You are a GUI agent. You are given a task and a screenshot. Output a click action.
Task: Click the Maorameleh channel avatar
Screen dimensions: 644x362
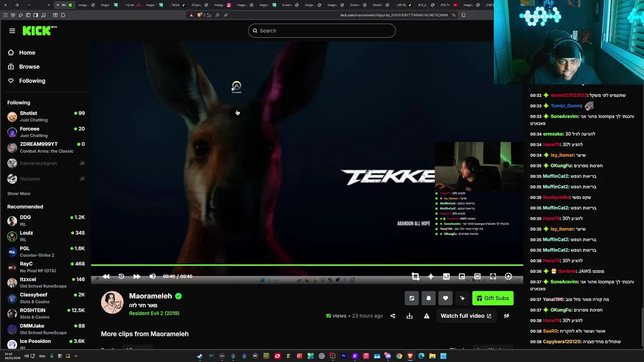(x=112, y=302)
